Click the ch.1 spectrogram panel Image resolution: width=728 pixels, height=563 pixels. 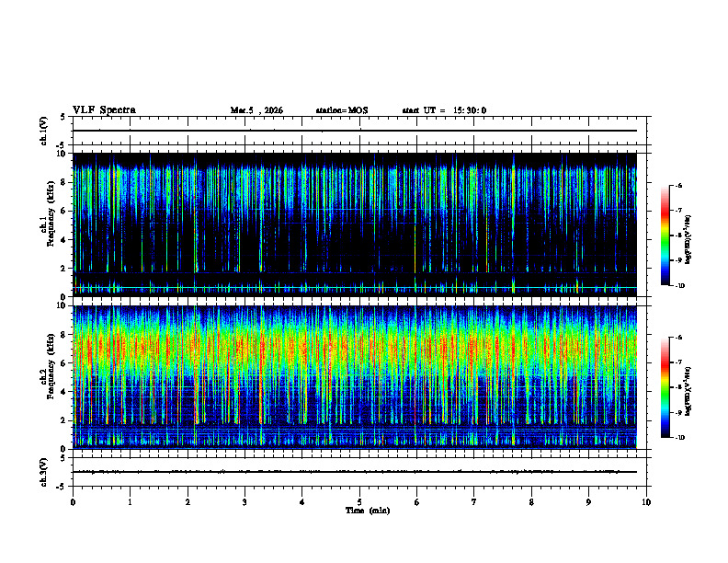(355, 224)
